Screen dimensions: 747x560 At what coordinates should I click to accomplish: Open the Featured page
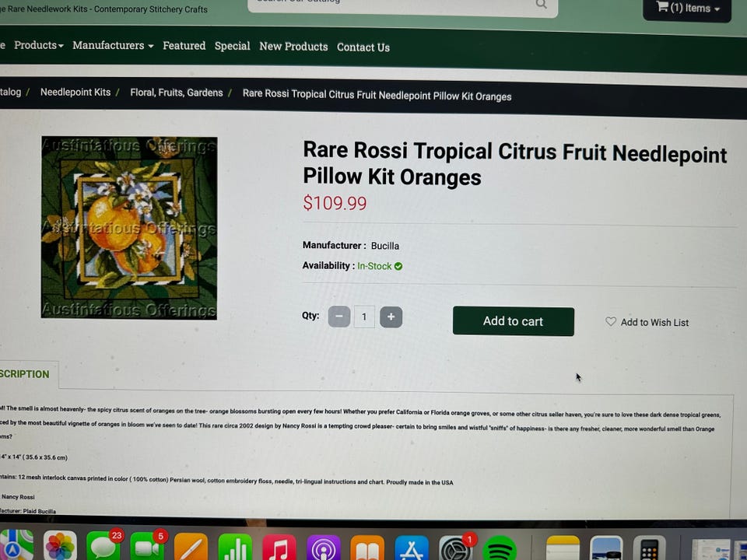pos(184,46)
